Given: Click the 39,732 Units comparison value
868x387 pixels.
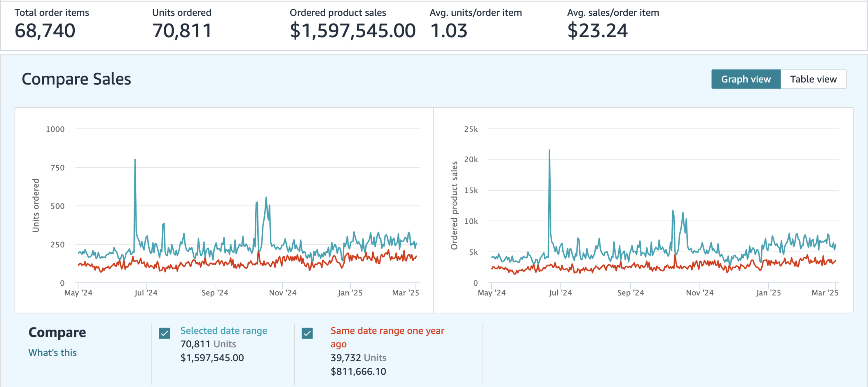Looking at the screenshot, I should (x=358, y=357).
